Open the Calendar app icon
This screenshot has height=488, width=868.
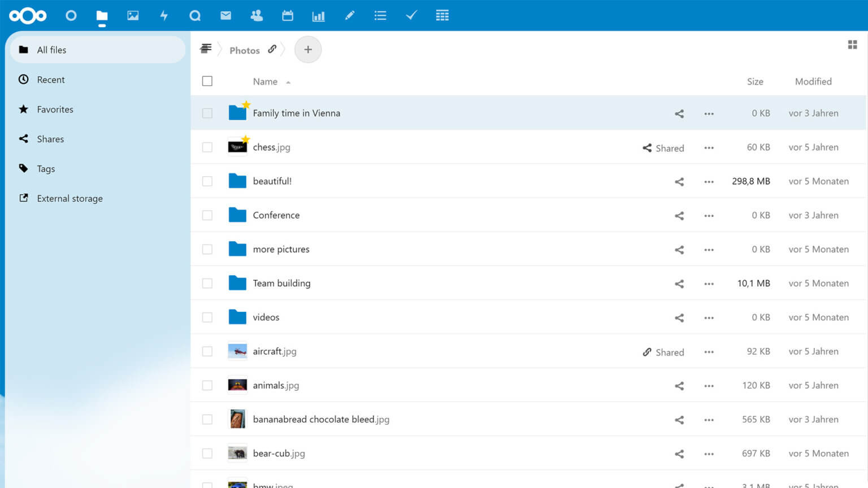pyautogui.click(x=288, y=16)
